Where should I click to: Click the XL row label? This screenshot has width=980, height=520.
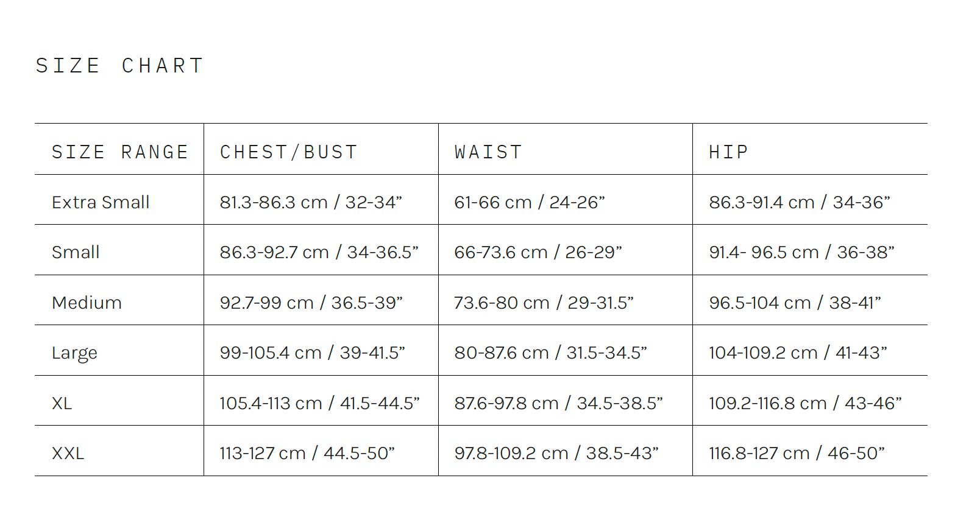click(62, 403)
